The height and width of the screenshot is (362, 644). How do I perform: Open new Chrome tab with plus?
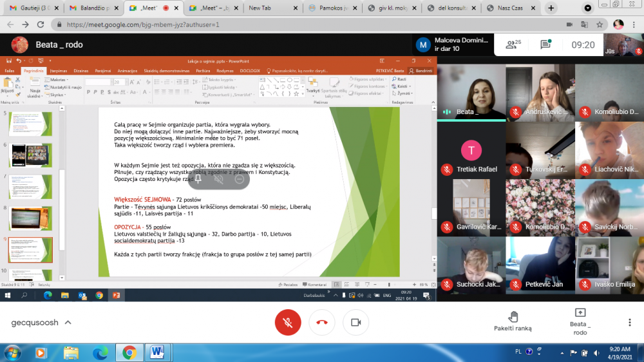pyautogui.click(x=551, y=8)
